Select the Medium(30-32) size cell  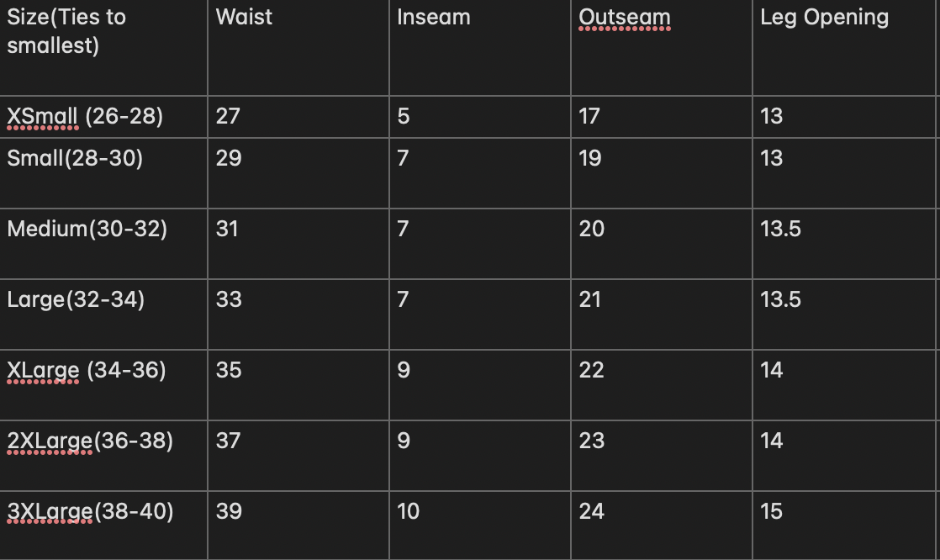[103, 244]
